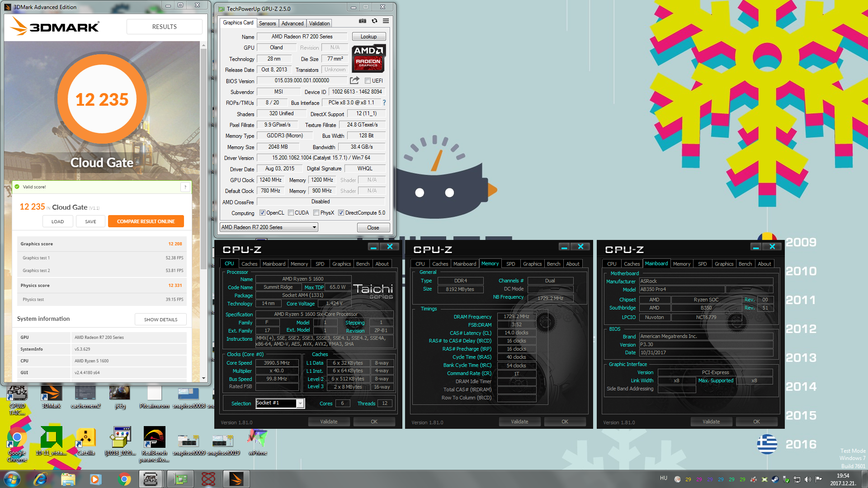
Task: Click COMPARE RESULT ONLINE button
Action: click(x=146, y=221)
